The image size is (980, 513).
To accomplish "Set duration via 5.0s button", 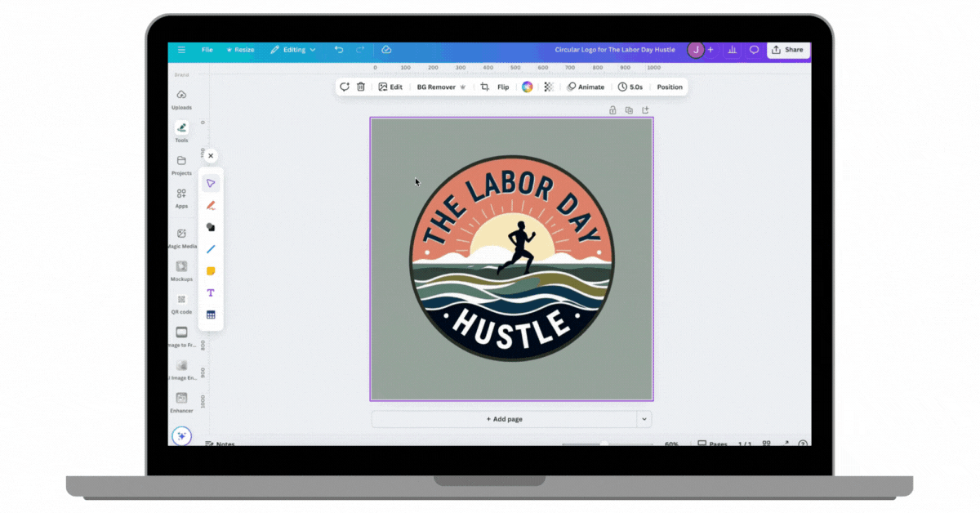I will click(630, 87).
